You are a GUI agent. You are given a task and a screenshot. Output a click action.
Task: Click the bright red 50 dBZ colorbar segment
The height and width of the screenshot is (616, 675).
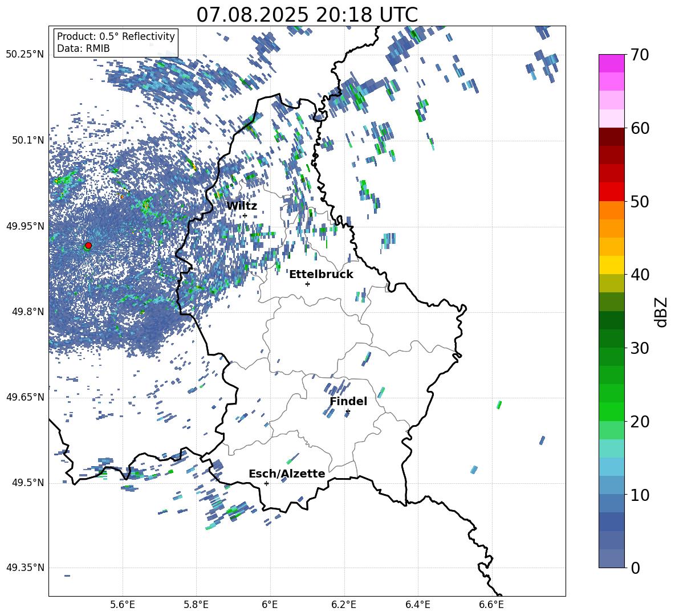point(612,192)
